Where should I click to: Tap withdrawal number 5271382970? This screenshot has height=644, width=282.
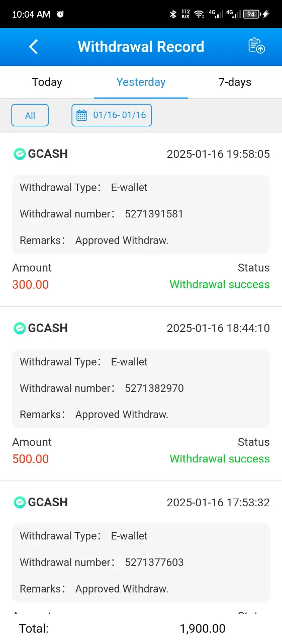coord(154,388)
